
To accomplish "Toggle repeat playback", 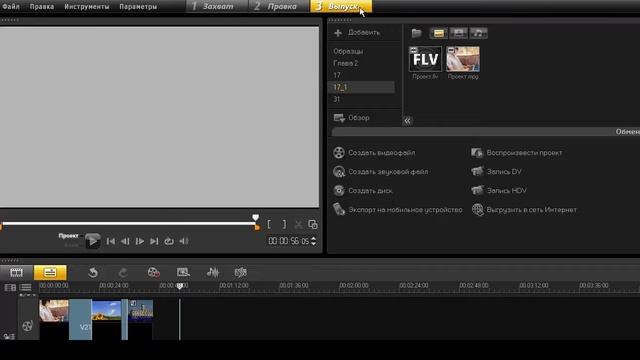I will click(169, 241).
